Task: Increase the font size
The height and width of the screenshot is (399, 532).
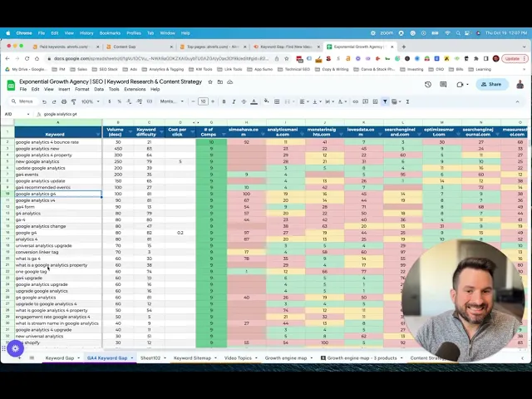Action: click(x=213, y=101)
